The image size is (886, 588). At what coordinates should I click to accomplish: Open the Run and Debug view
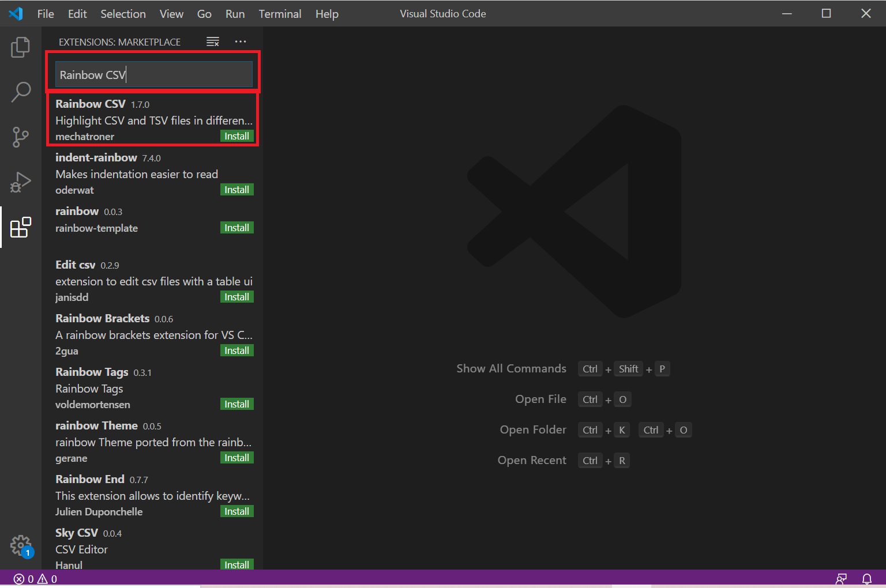(x=21, y=182)
